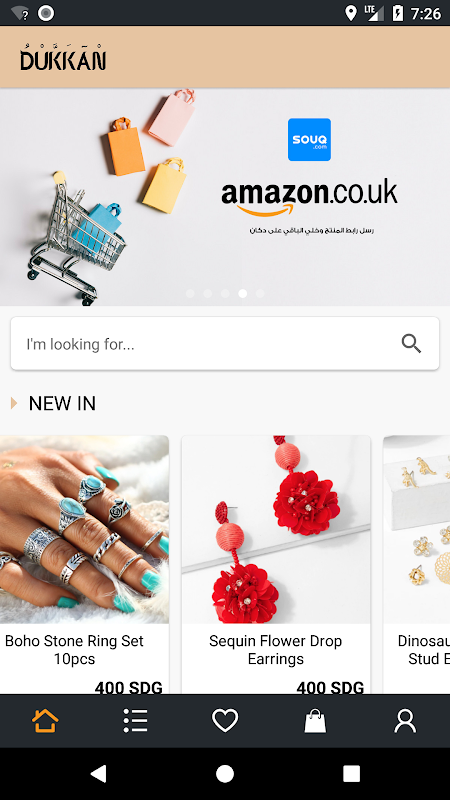Viewport: 450px width, 800px height.
Task: Tap the search magnifier icon
Action: tap(411, 343)
